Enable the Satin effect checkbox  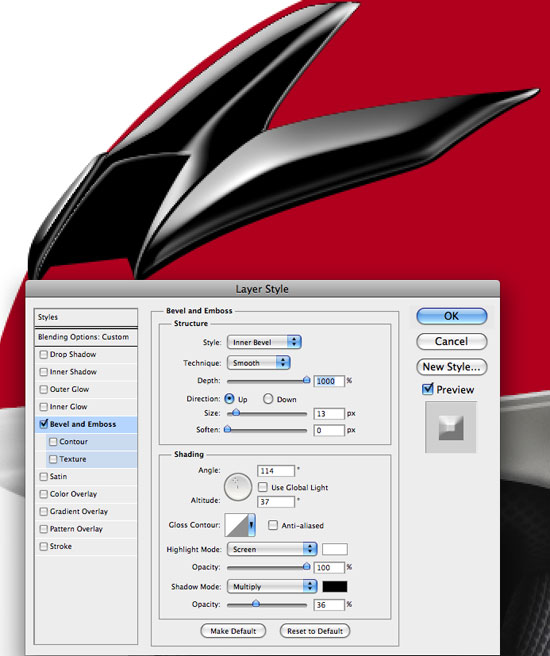43,477
